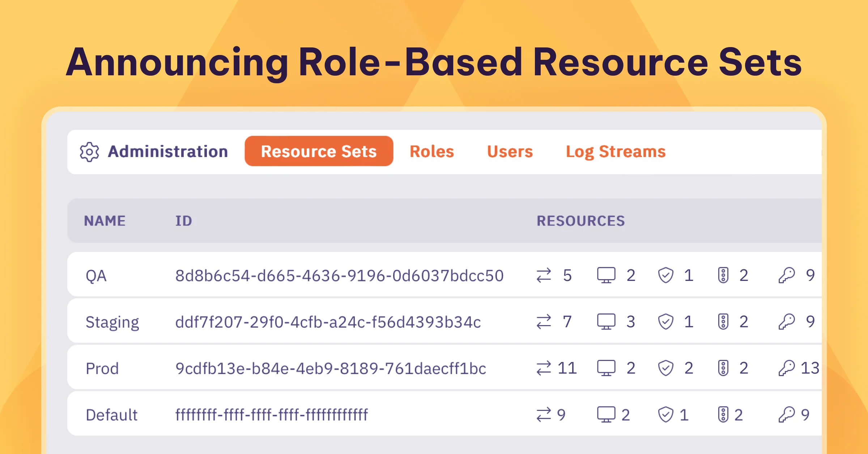This screenshot has height=454, width=868.
Task: Click the NAME column header
Action: (x=105, y=221)
